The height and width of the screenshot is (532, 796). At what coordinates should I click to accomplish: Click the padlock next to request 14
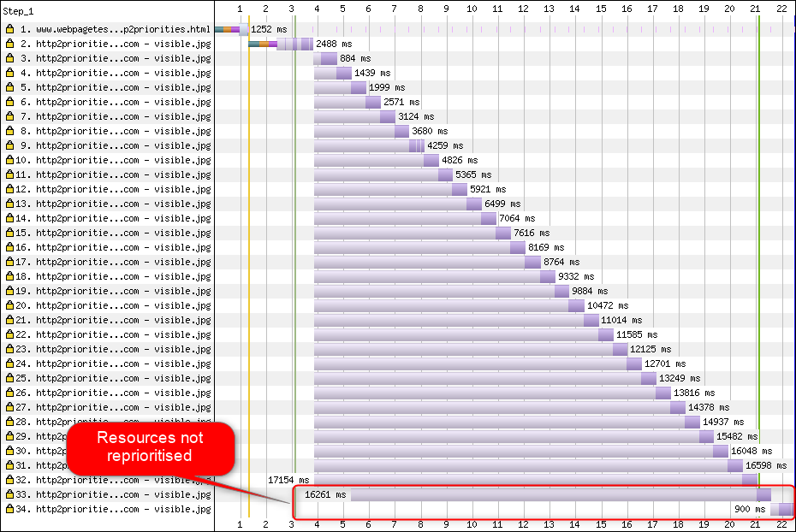coord(9,218)
